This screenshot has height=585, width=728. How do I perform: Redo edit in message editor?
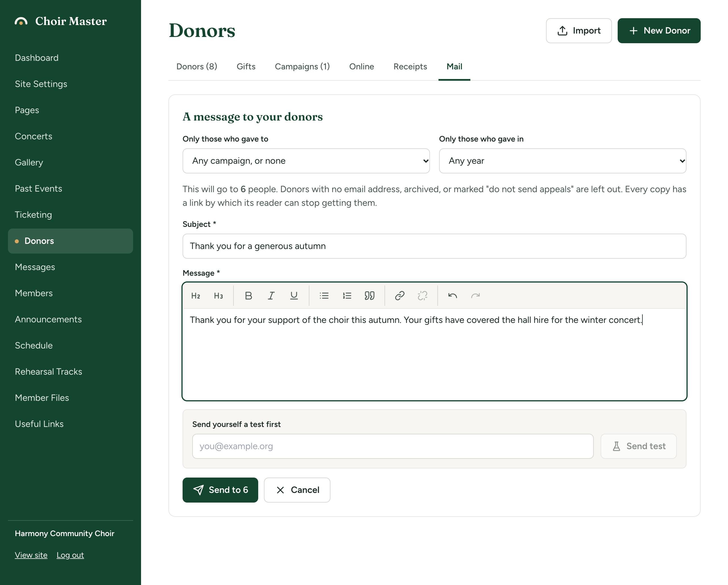point(475,296)
